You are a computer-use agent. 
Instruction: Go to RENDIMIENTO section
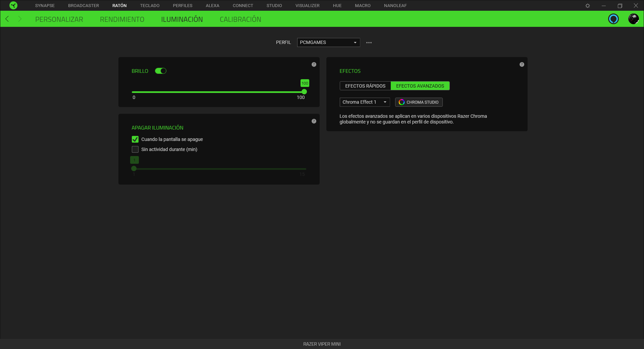(122, 19)
